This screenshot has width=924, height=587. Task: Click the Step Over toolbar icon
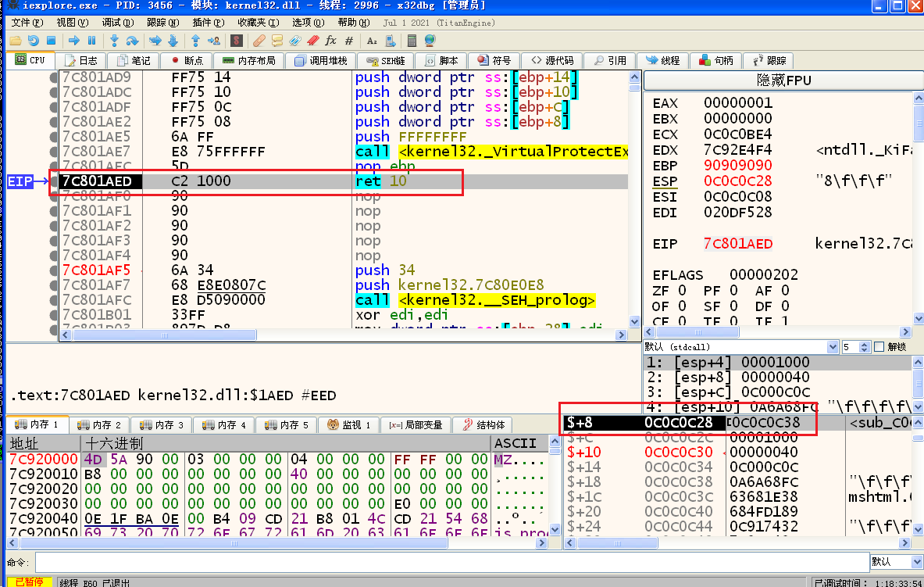[133, 41]
